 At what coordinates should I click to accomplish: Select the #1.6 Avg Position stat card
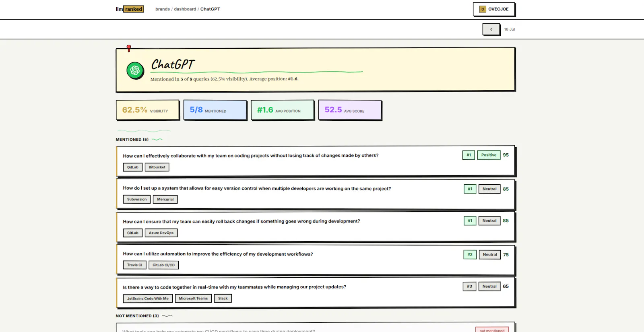pos(283,110)
